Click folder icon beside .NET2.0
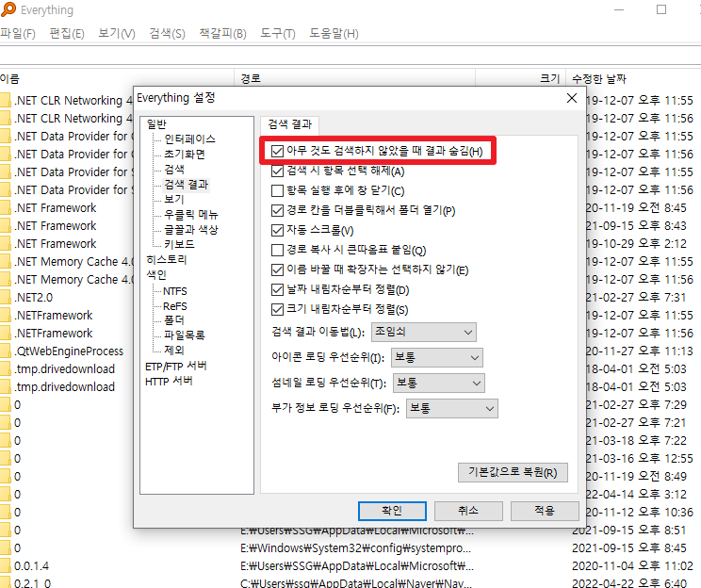The width and height of the screenshot is (701, 588). click(5, 298)
